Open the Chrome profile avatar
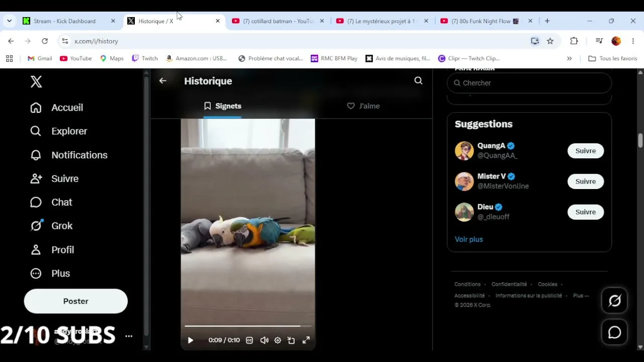This screenshot has height=362, width=644. 616,41
